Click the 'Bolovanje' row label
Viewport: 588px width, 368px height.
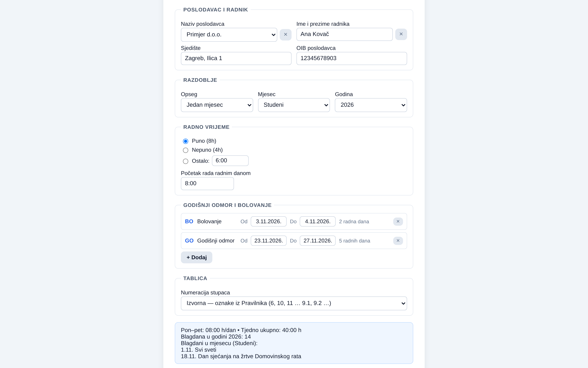point(209,221)
